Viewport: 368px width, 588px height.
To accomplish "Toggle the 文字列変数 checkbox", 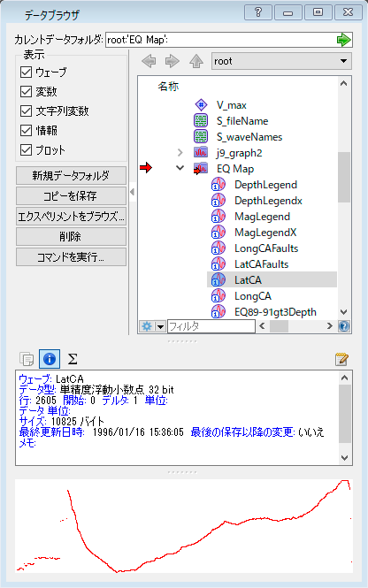I will 26,111.
